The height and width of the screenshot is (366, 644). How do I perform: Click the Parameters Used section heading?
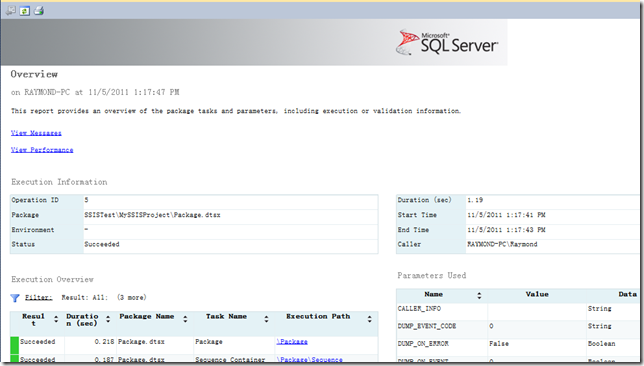click(432, 276)
